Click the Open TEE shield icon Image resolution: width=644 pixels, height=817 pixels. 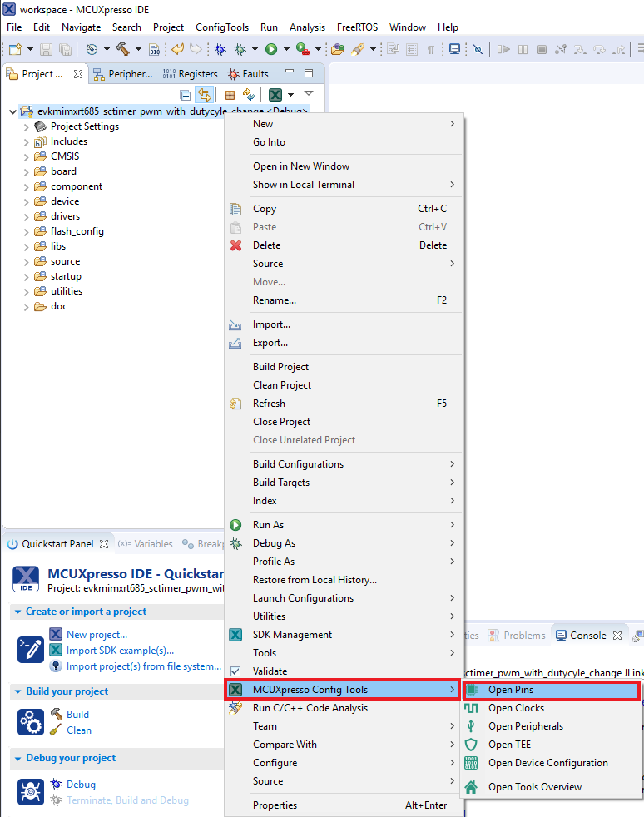coord(471,745)
